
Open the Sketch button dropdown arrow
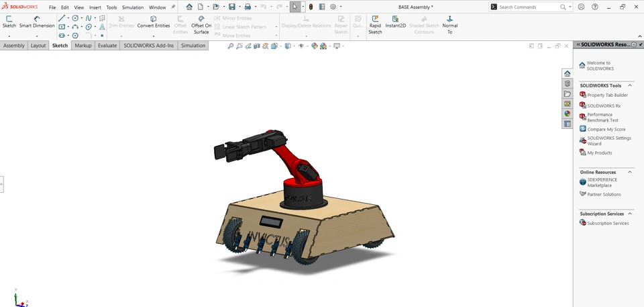coord(9,36)
